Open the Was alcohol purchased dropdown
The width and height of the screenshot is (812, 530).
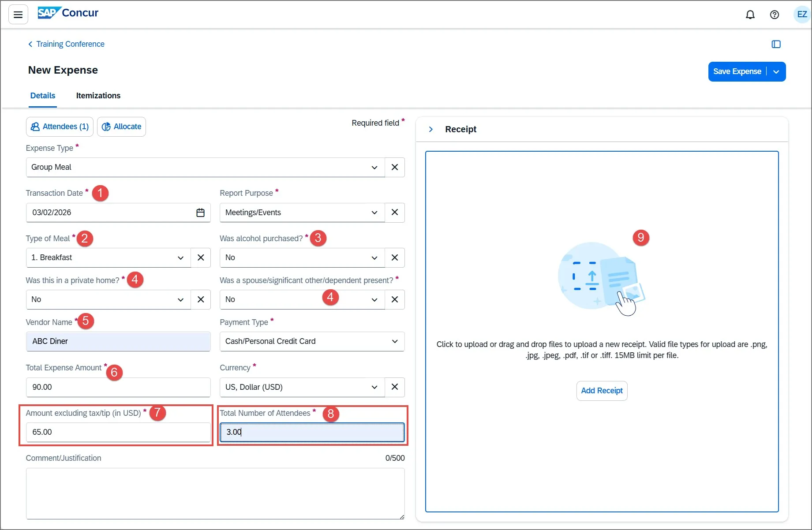tap(302, 258)
